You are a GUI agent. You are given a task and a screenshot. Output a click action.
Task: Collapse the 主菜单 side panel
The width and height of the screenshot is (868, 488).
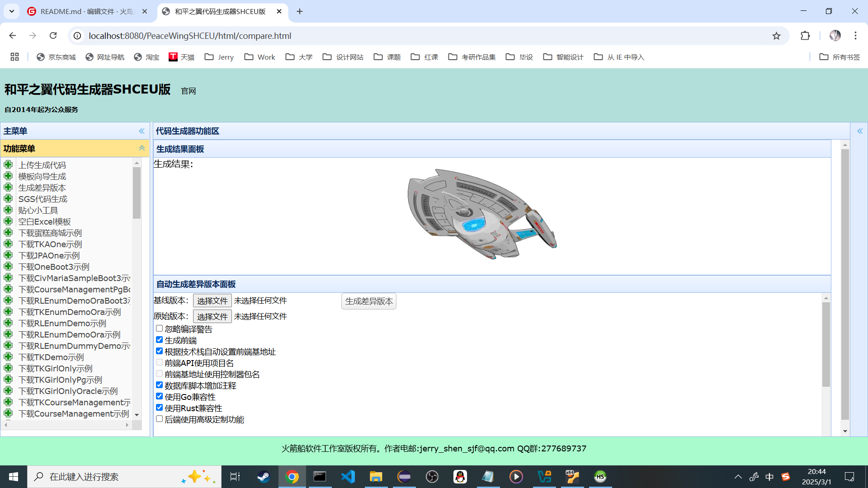142,131
